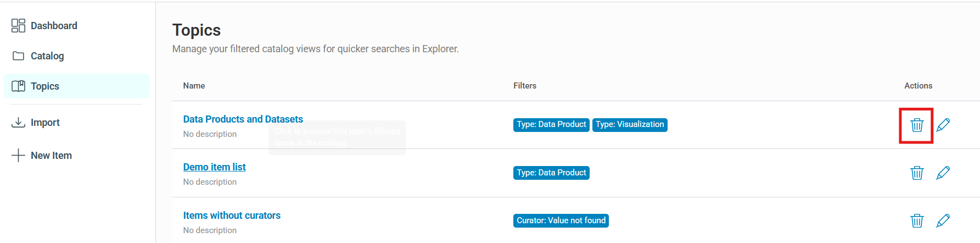Image resolution: width=980 pixels, height=243 pixels.
Task: Edit the Data Products and Datasets topic
Action: coord(943,125)
